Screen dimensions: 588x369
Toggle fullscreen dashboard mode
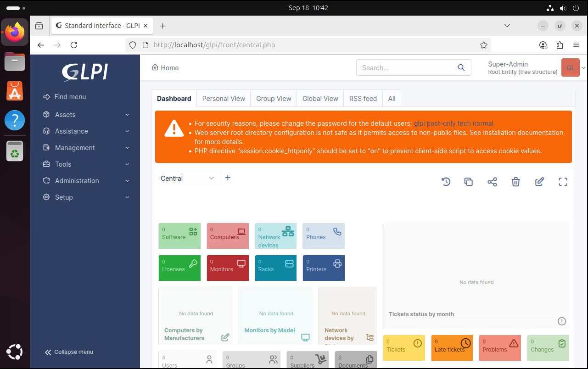(563, 182)
